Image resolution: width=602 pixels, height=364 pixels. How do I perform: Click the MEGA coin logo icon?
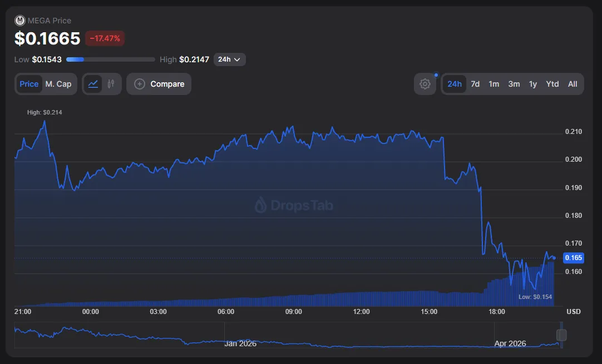pos(20,21)
